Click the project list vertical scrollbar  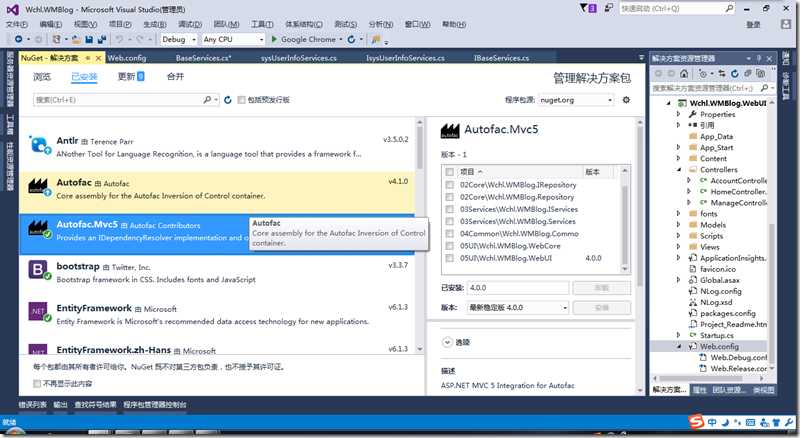(x=624, y=220)
